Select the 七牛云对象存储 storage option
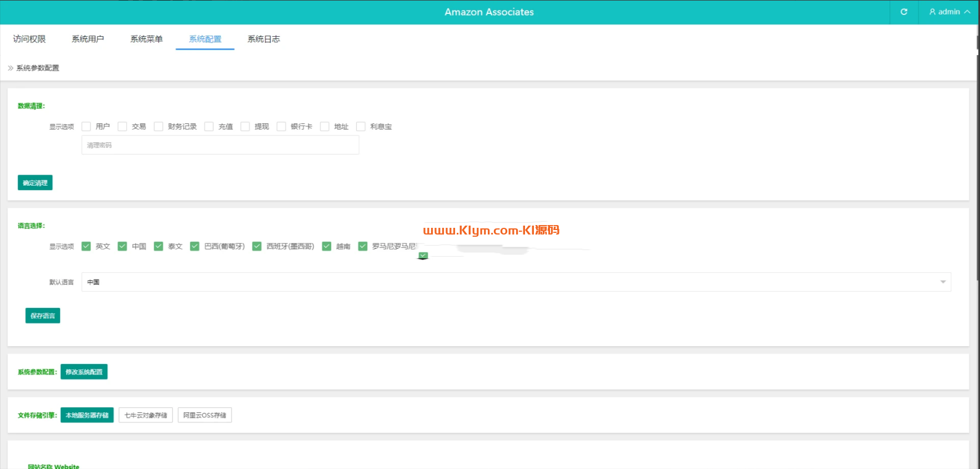980x469 pixels. click(x=146, y=415)
